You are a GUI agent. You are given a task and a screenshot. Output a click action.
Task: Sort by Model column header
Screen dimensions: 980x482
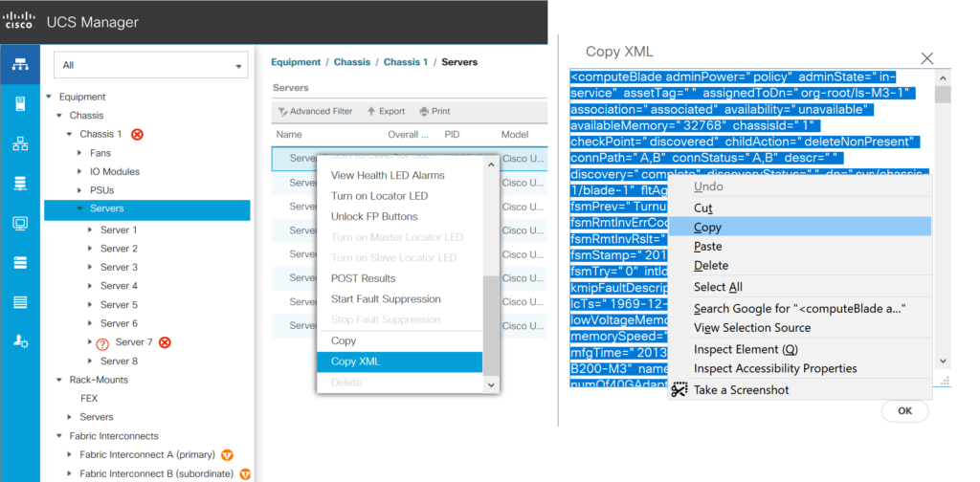point(514,134)
